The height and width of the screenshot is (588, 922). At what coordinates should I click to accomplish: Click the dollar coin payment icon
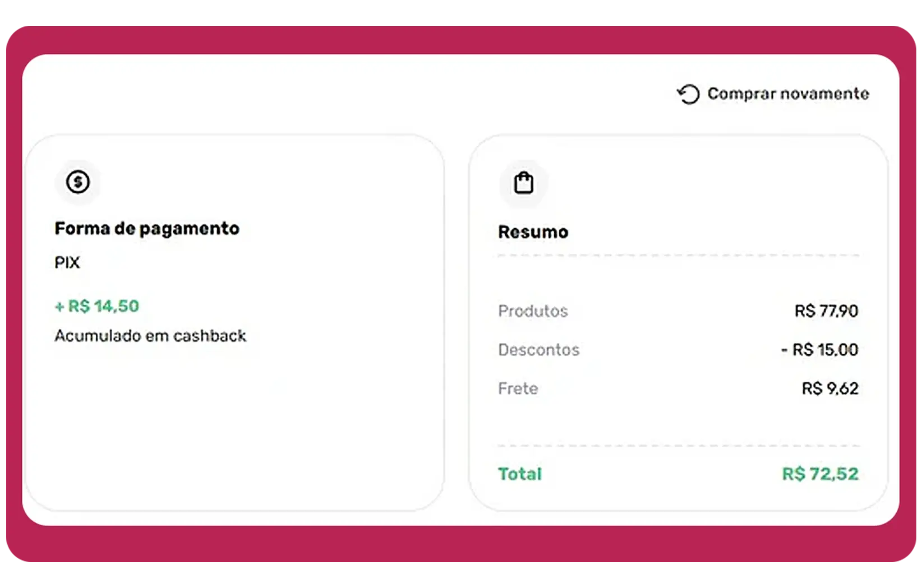click(78, 182)
